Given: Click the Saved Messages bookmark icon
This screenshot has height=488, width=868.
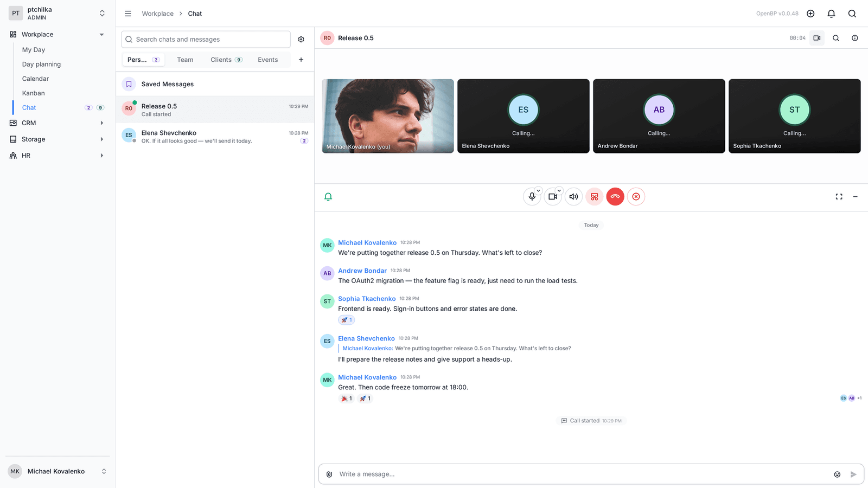Looking at the screenshot, I should coord(129,84).
